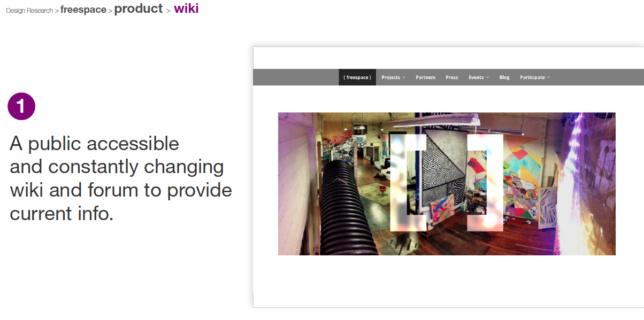Click the purple wiki breadcrumb
Image resolution: width=644 pixels, height=320 pixels.
[186, 9]
